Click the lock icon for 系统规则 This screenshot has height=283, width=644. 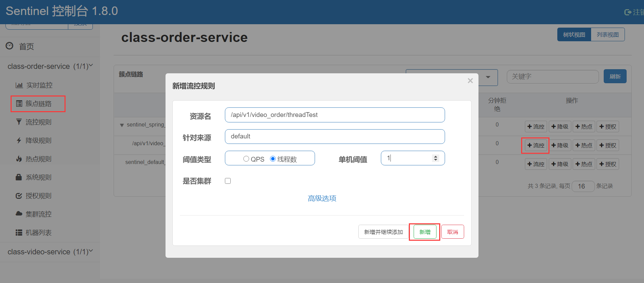click(x=19, y=177)
